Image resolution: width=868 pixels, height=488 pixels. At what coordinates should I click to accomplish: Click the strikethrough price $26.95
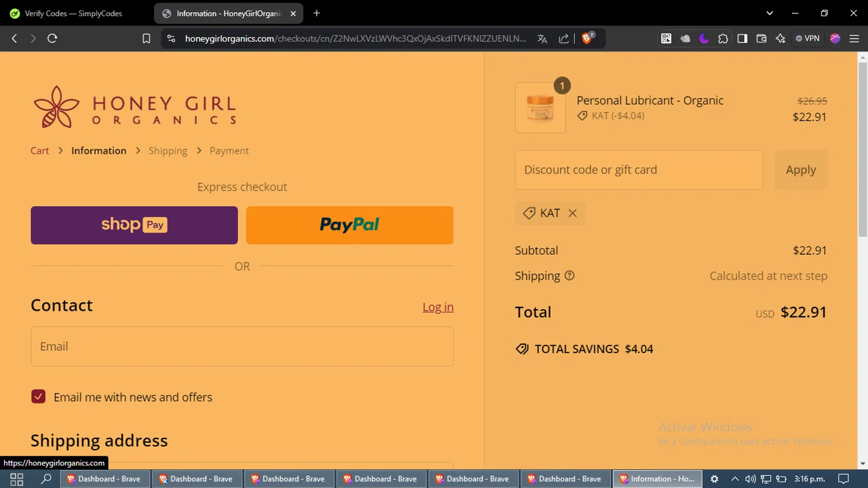click(812, 101)
